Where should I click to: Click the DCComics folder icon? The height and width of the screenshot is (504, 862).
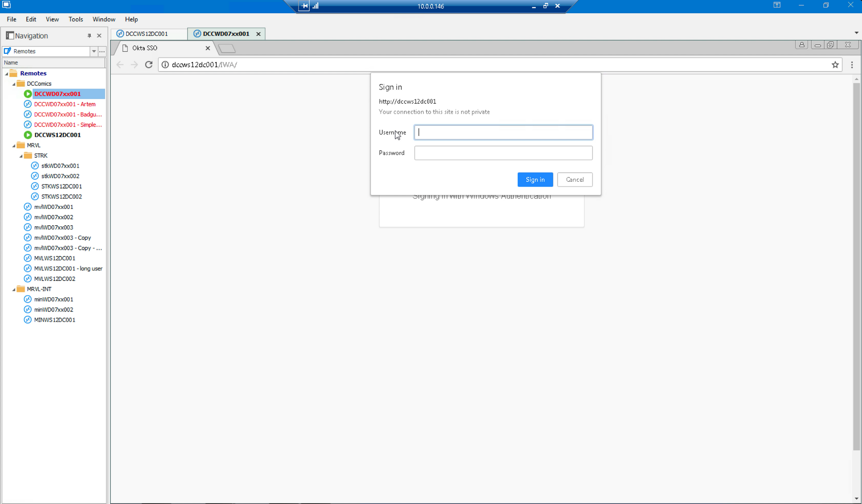[20, 84]
